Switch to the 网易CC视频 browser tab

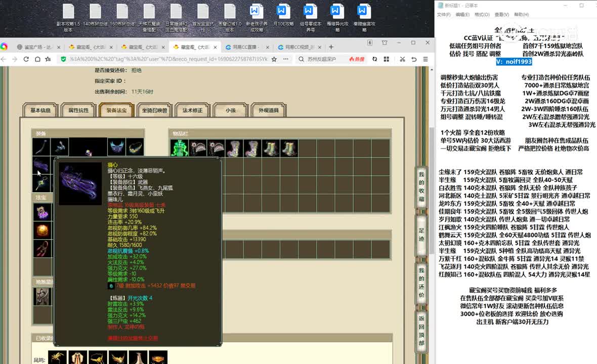pyautogui.click(x=300, y=47)
